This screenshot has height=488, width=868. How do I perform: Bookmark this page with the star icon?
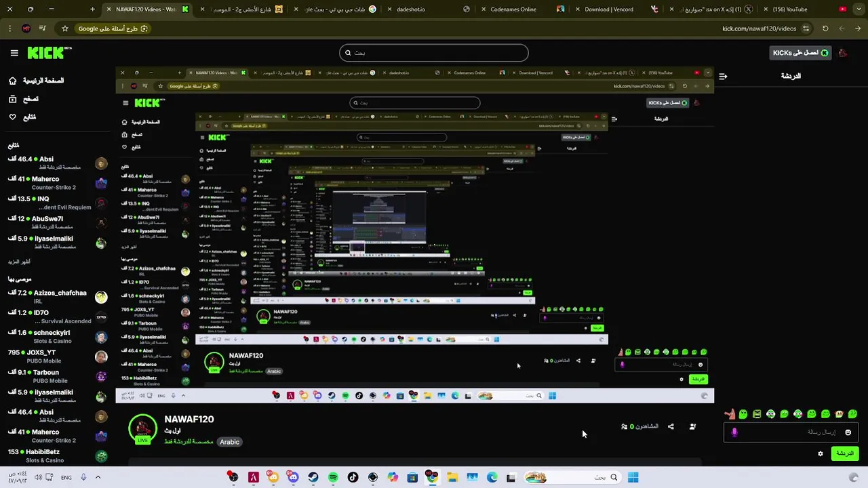(x=65, y=28)
